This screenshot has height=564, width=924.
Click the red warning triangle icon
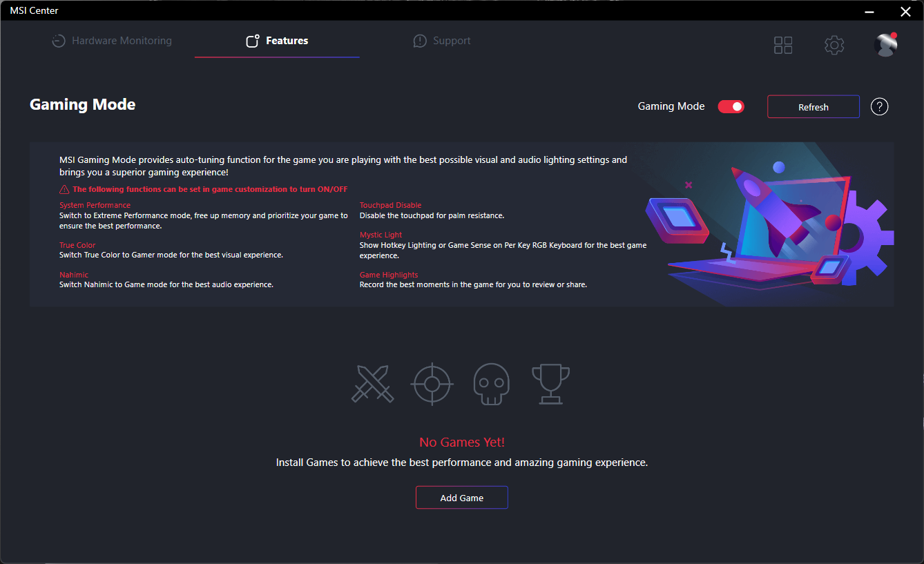[x=64, y=189]
